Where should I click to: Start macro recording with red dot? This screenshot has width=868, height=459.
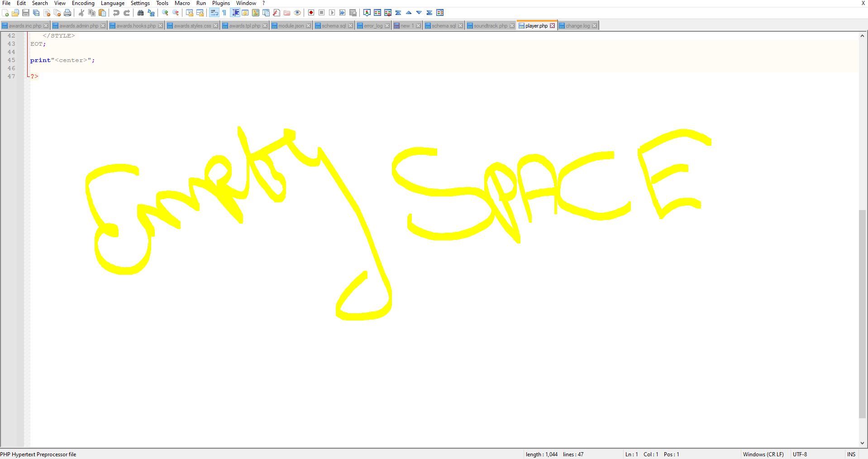311,13
